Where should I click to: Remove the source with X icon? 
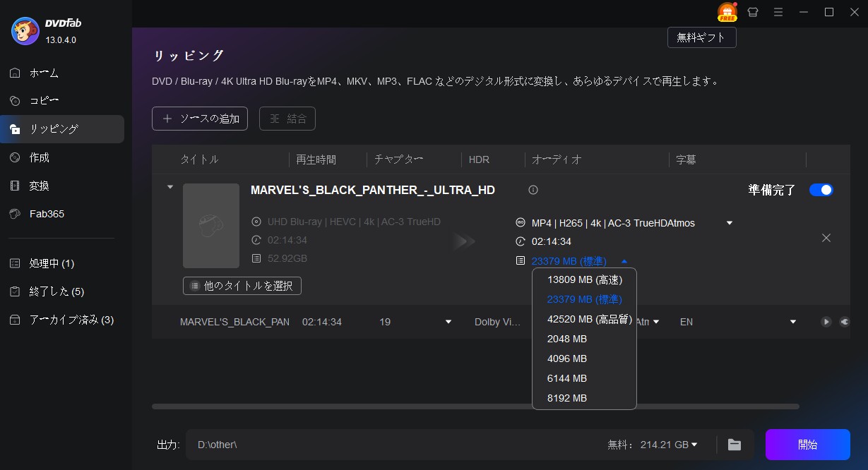point(826,238)
